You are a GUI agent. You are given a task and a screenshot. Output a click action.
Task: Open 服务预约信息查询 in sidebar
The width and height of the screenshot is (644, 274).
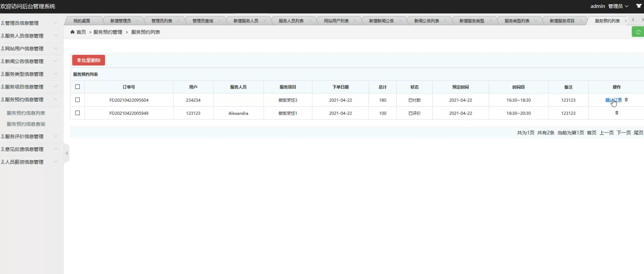(x=26, y=124)
